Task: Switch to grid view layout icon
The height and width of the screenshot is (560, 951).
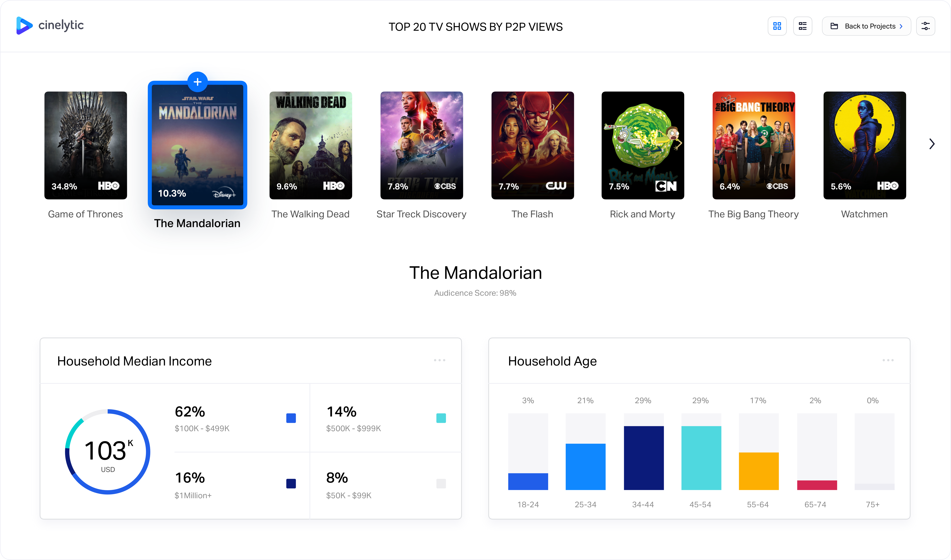Action: coord(777,27)
